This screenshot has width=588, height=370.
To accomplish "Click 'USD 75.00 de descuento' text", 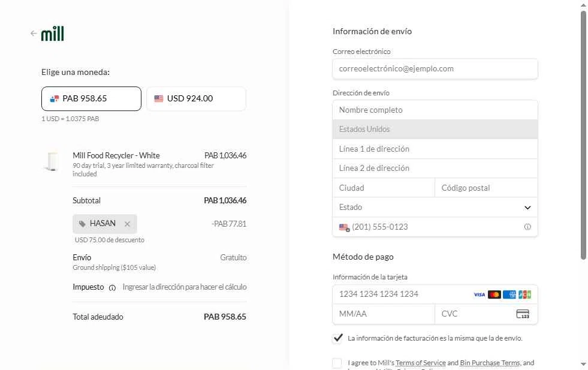I will [x=110, y=240].
